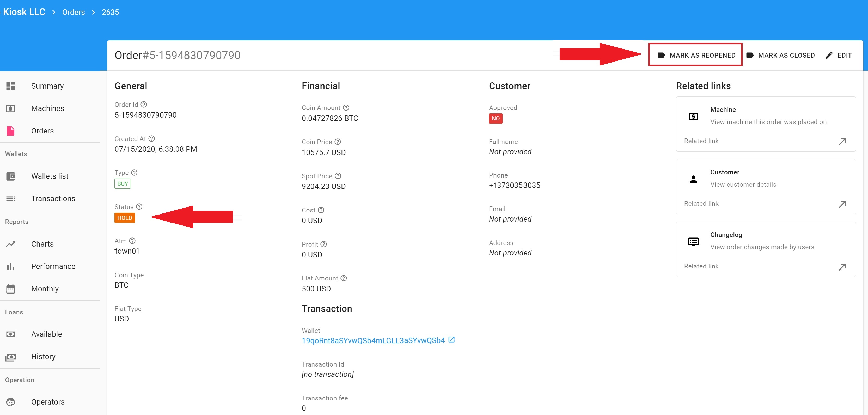Click the Machine card dollar icon
Image resolution: width=868 pixels, height=415 pixels.
(x=693, y=117)
